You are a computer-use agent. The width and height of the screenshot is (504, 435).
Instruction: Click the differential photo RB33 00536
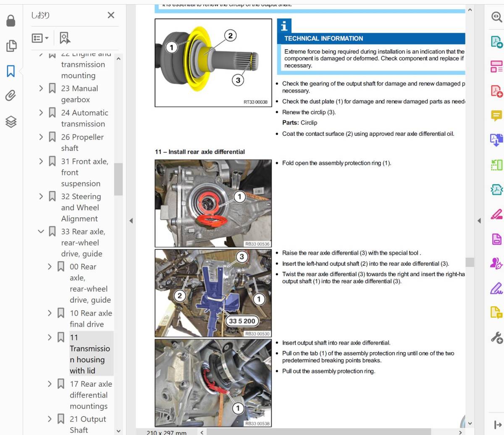(213, 203)
